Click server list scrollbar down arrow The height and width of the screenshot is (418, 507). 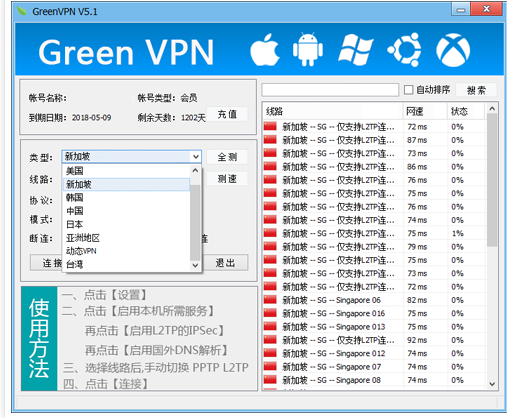pyautogui.click(x=492, y=384)
